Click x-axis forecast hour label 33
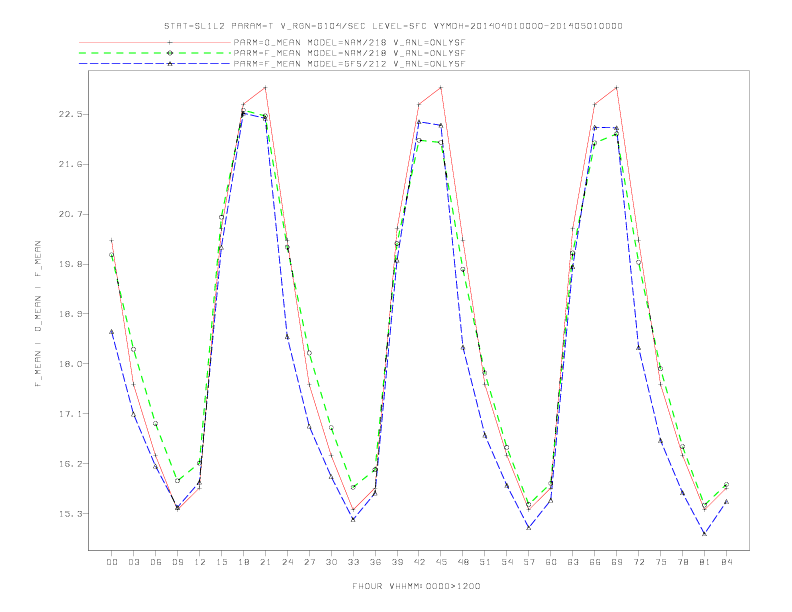Viewport: 792px width, 612px height. click(x=354, y=562)
